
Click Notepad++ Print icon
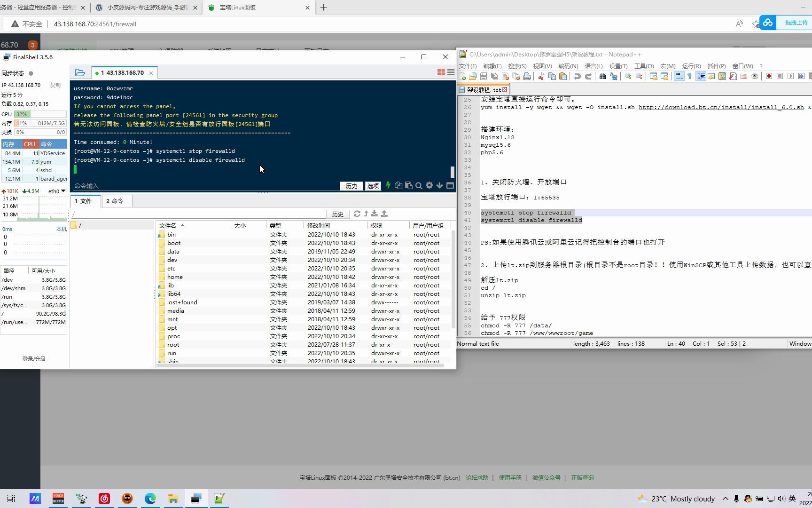(x=527, y=76)
